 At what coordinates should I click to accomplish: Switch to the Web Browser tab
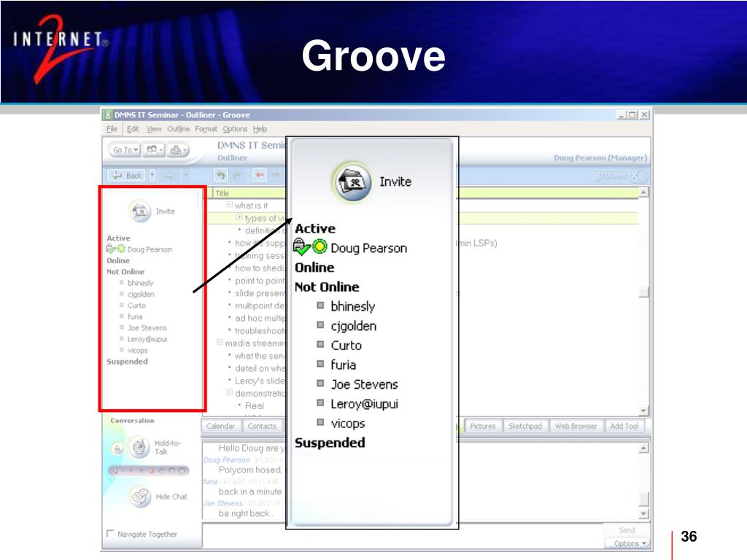pyautogui.click(x=576, y=426)
